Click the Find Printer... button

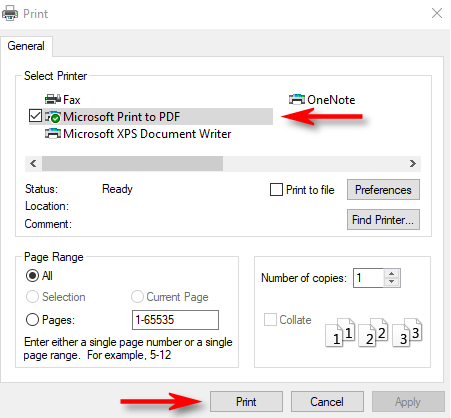click(383, 220)
